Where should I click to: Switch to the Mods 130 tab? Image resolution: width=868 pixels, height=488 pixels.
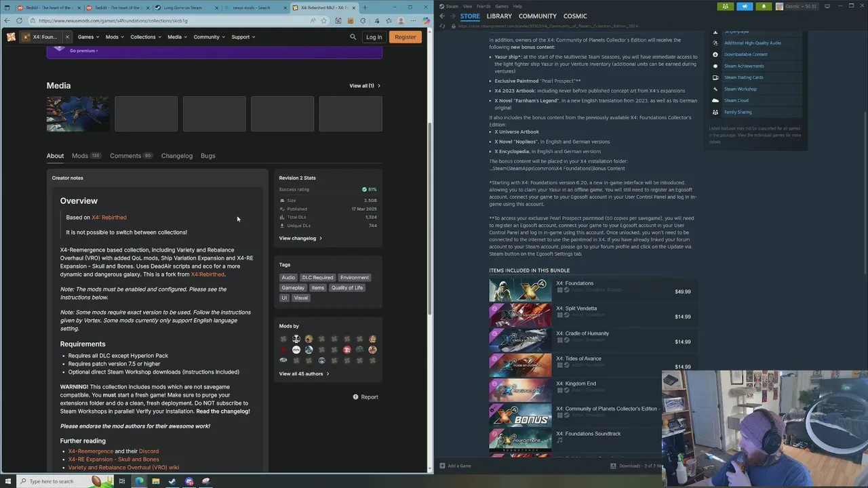pyautogui.click(x=86, y=156)
